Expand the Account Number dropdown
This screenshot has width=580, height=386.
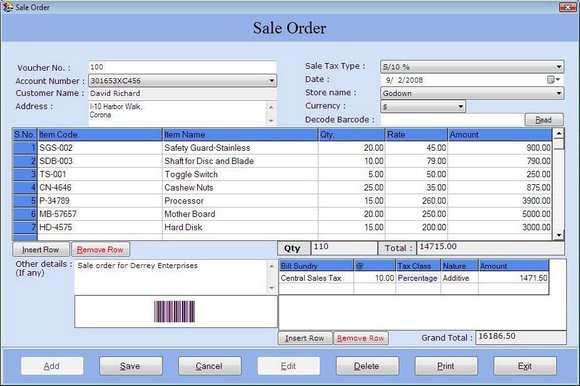272,81
